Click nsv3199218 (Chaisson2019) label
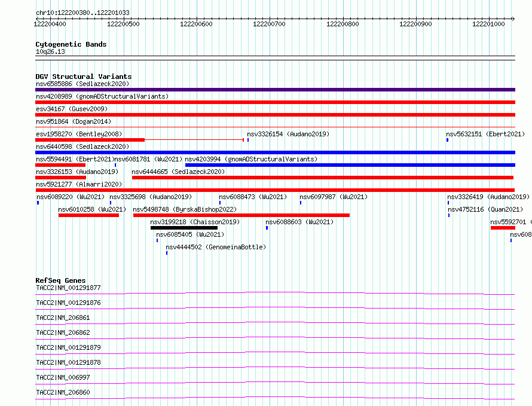Image resolution: width=532 pixels, height=406 pixels. (195, 222)
